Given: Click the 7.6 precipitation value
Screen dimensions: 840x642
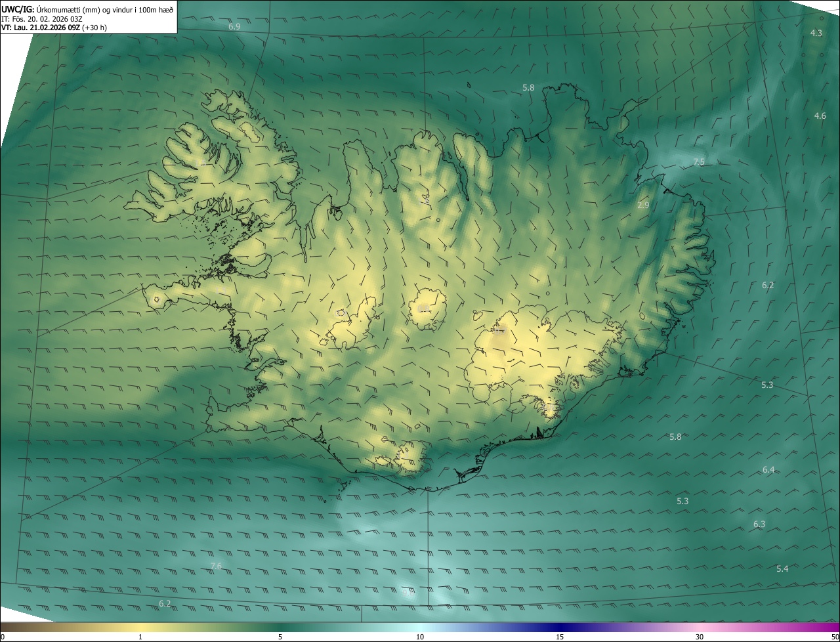Looking at the screenshot, I should [x=216, y=567].
